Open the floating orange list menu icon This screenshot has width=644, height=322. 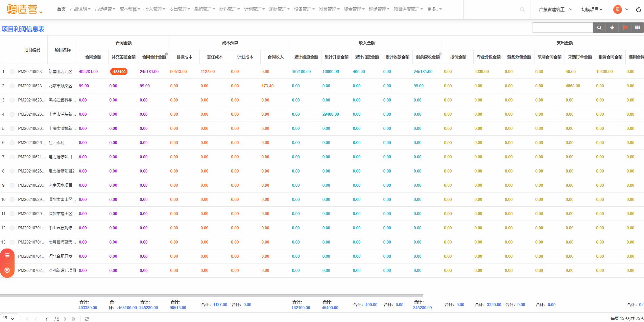click(x=7, y=255)
